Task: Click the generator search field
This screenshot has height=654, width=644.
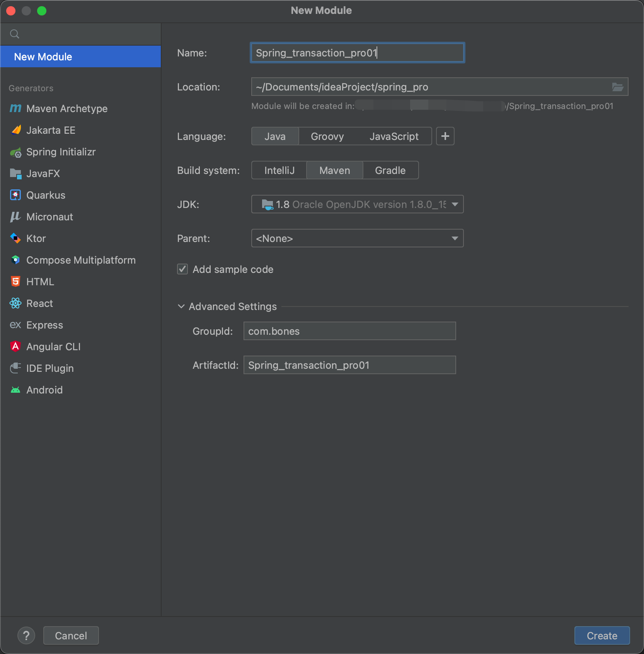Action: tap(81, 34)
